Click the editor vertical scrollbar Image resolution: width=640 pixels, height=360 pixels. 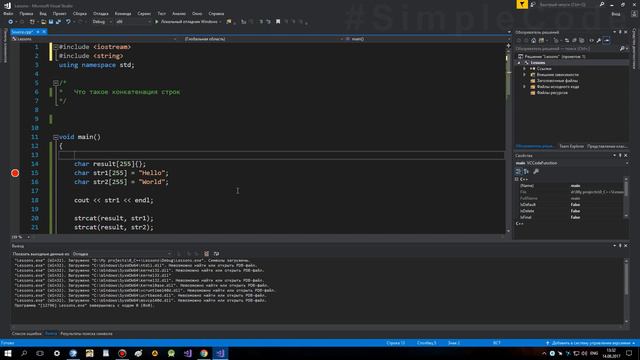pos(509,139)
